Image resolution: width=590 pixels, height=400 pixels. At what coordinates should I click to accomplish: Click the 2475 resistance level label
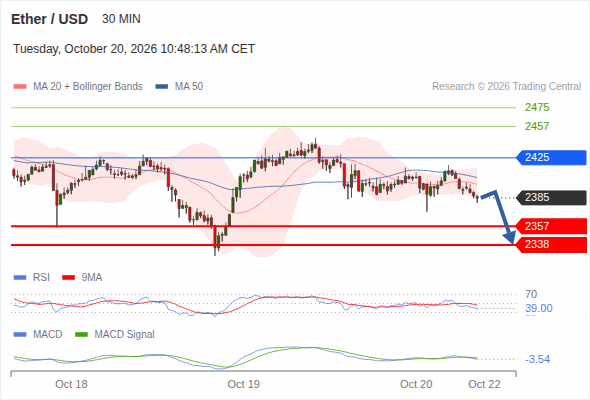click(537, 107)
